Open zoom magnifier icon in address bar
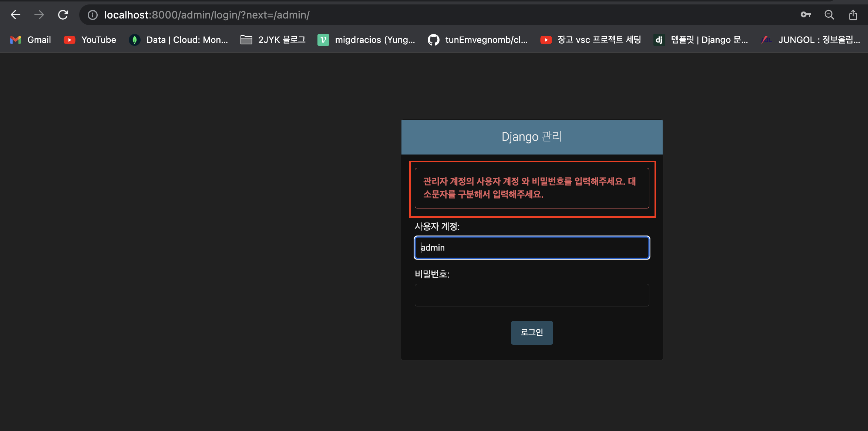This screenshot has width=868, height=431. pyautogui.click(x=829, y=15)
